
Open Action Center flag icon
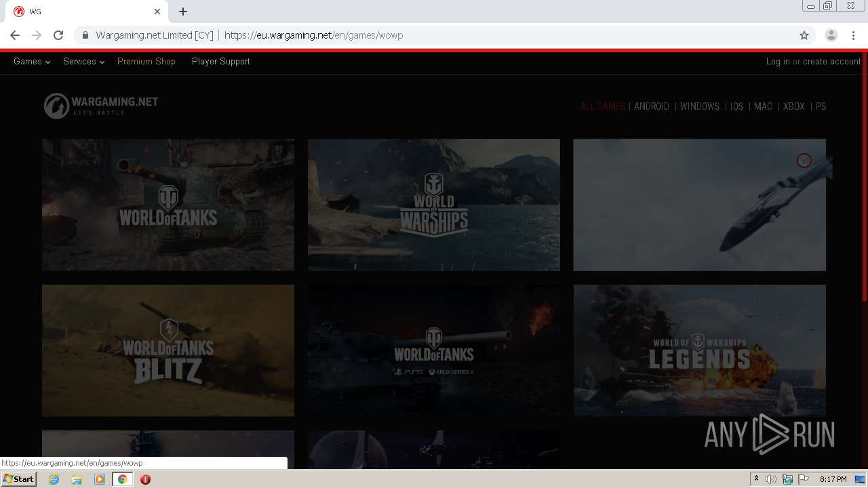coord(804,479)
